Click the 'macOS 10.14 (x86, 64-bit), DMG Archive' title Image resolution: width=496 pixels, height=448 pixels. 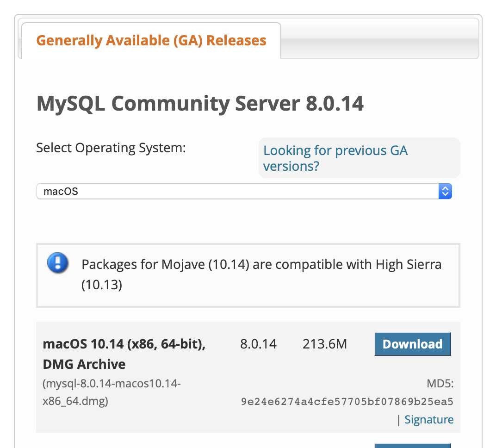point(124,354)
